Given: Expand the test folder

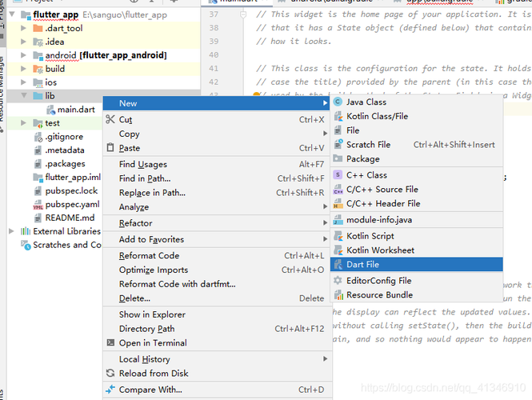Looking at the screenshot, I should click(23, 123).
